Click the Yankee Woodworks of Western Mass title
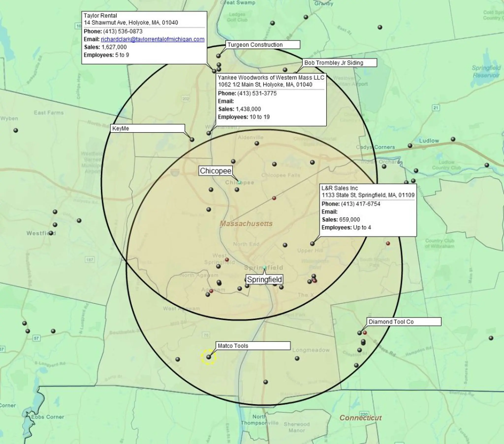 point(271,78)
